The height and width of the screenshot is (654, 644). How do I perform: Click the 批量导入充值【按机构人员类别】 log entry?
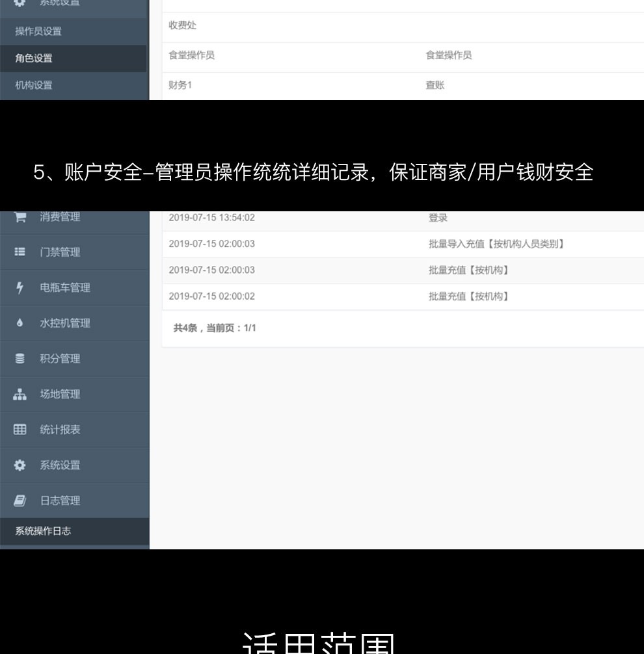point(496,244)
